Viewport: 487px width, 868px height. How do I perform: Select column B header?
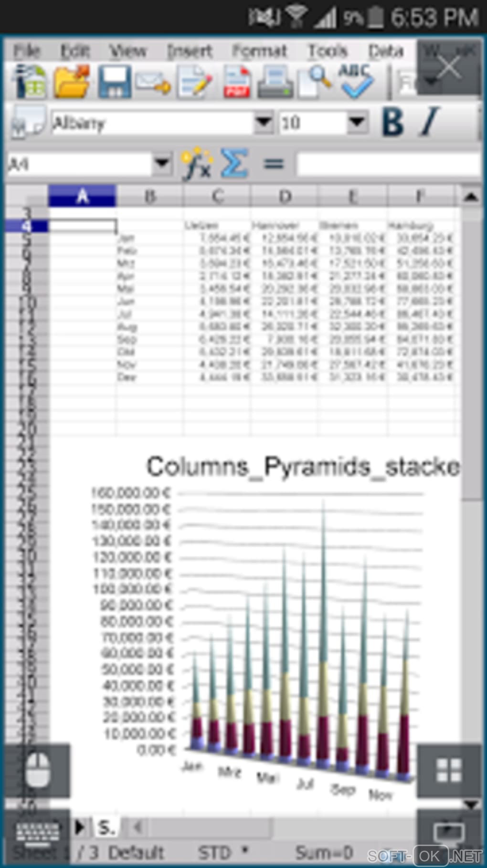coord(150,196)
